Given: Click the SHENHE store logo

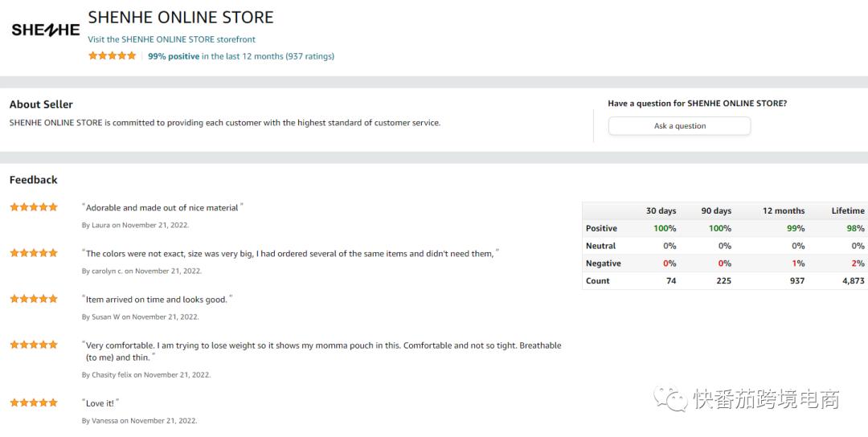Looking at the screenshot, I should coord(45,30).
